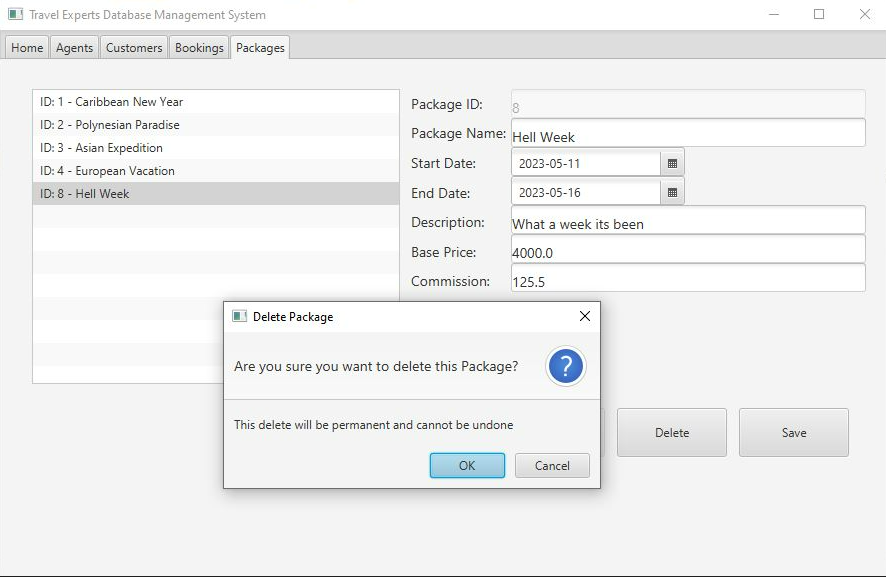The height and width of the screenshot is (577, 886).
Task: Maximize the Travel Experts window
Action: point(819,15)
